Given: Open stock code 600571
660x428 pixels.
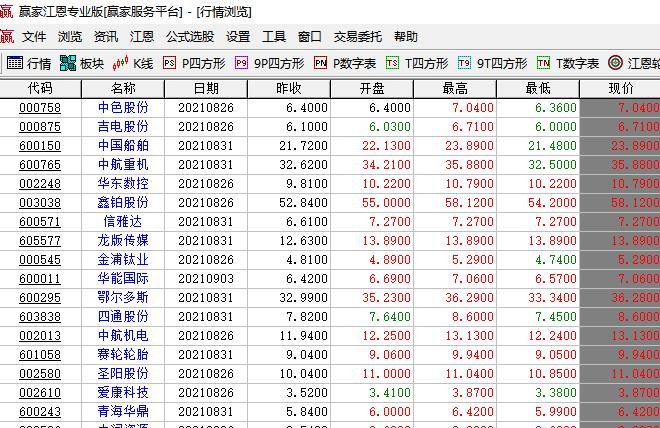Looking at the screenshot, I should 40,222.
